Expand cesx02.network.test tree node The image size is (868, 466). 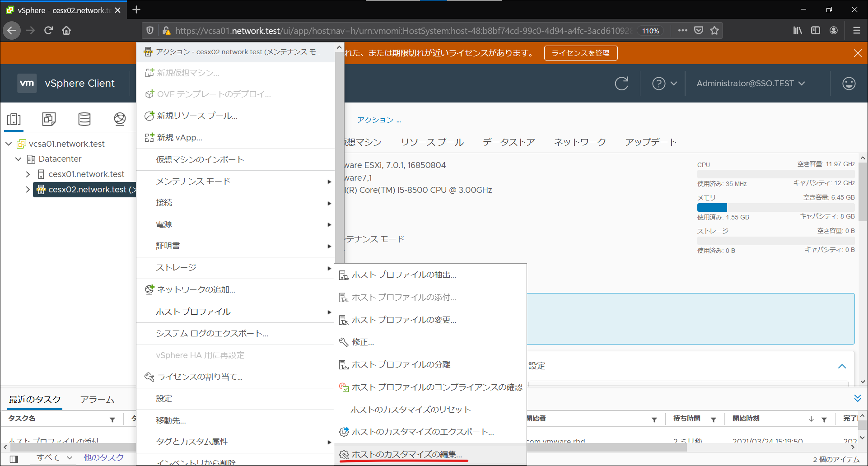pos(28,190)
